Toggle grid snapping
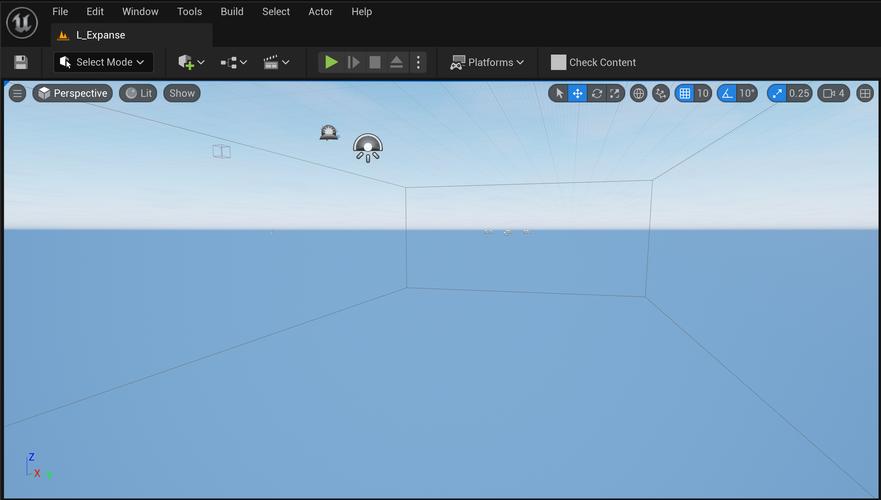881x500 pixels. (684, 93)
